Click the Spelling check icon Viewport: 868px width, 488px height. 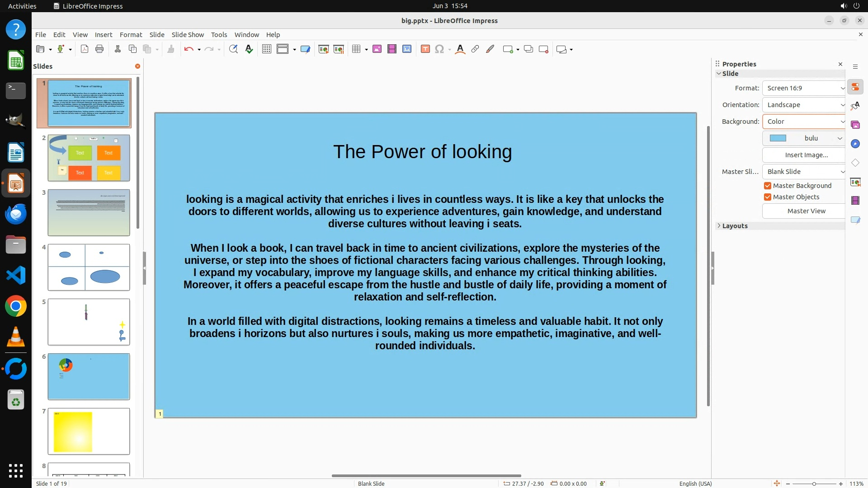(249, 49)
